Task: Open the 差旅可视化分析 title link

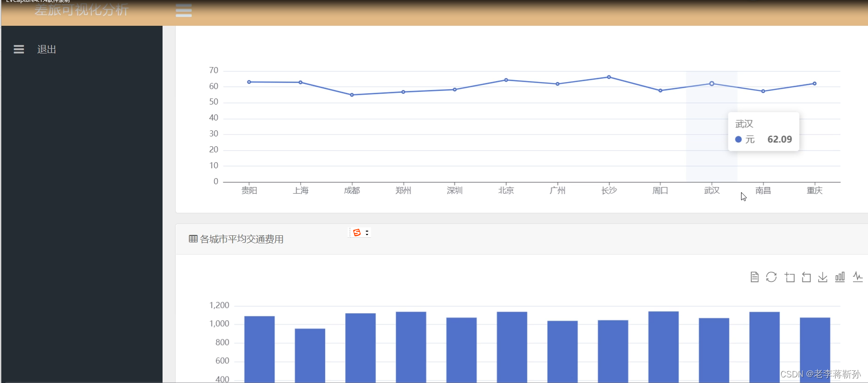Action: [82, 10]
